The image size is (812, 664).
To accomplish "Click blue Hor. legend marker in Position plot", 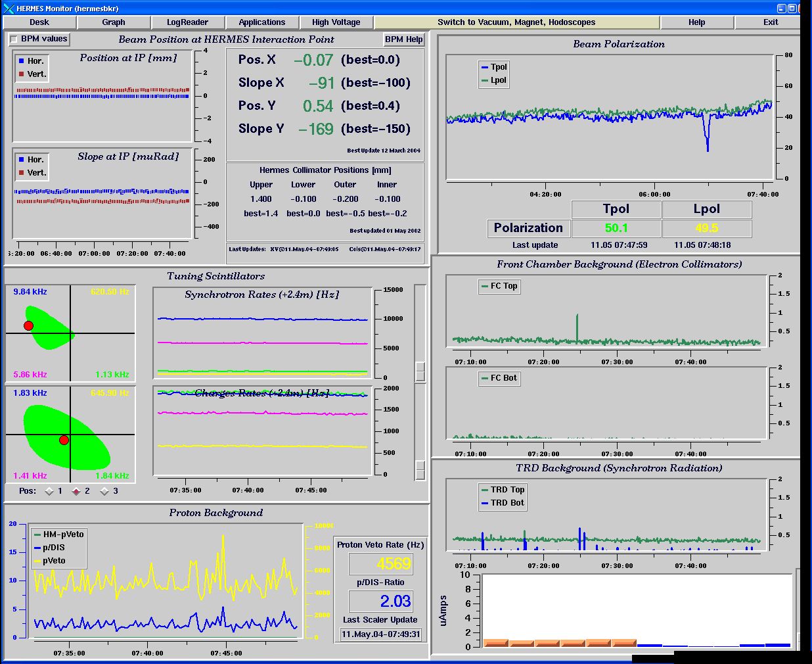I will 22,61.
